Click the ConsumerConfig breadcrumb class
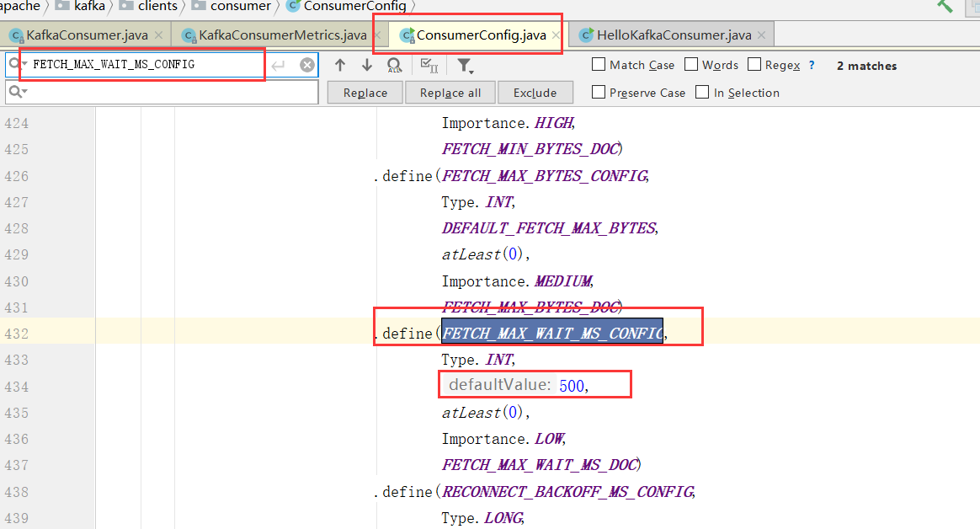Screen dimensions: 980x529 347,6
